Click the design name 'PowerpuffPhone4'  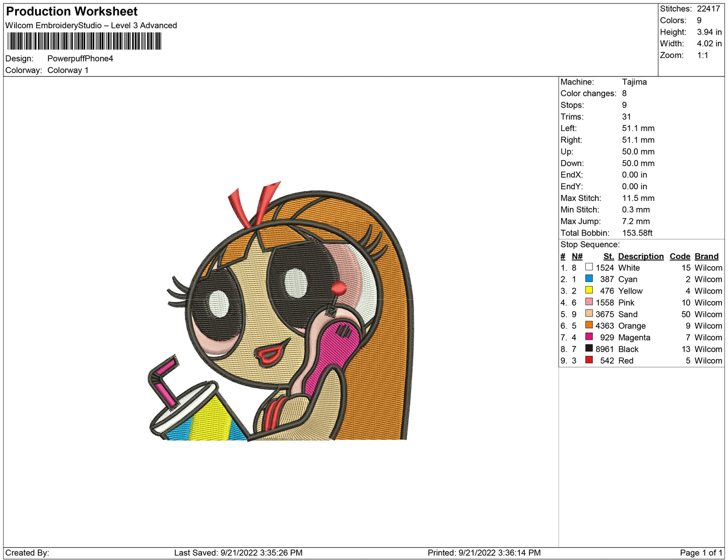pyautogui.click(x=80, y=58)
